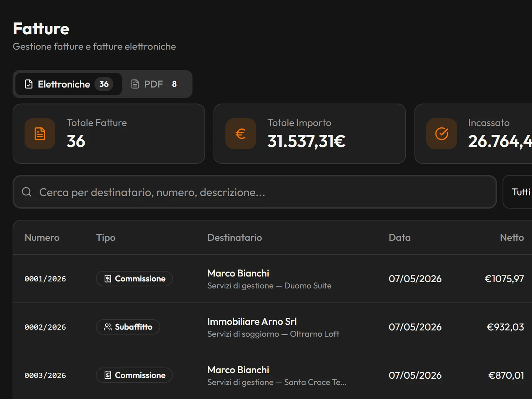Click Commissione badge on invoice 0001/2026
Viewport: 532px width, 399px height.
coord(134,279)
